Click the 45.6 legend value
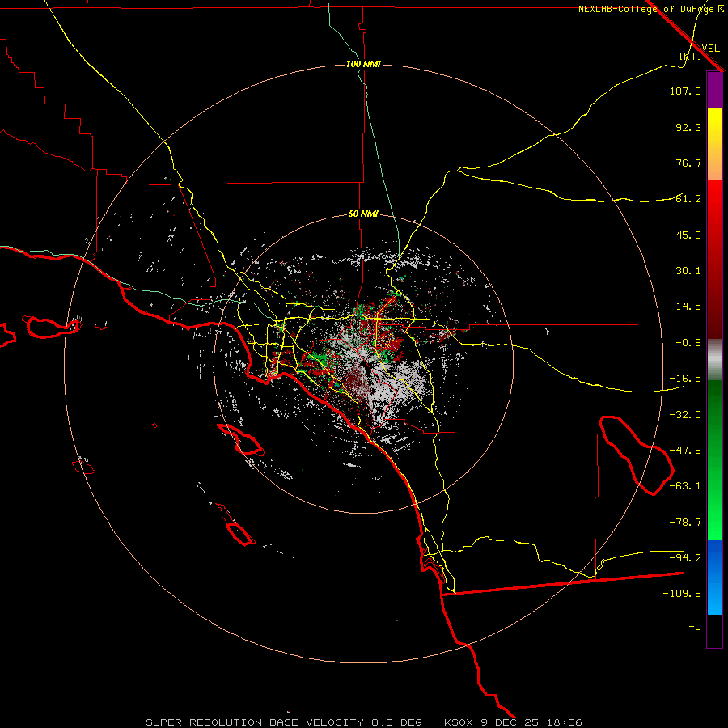Image resolution: width=728 pixels, height=728 pixels. 688,235
